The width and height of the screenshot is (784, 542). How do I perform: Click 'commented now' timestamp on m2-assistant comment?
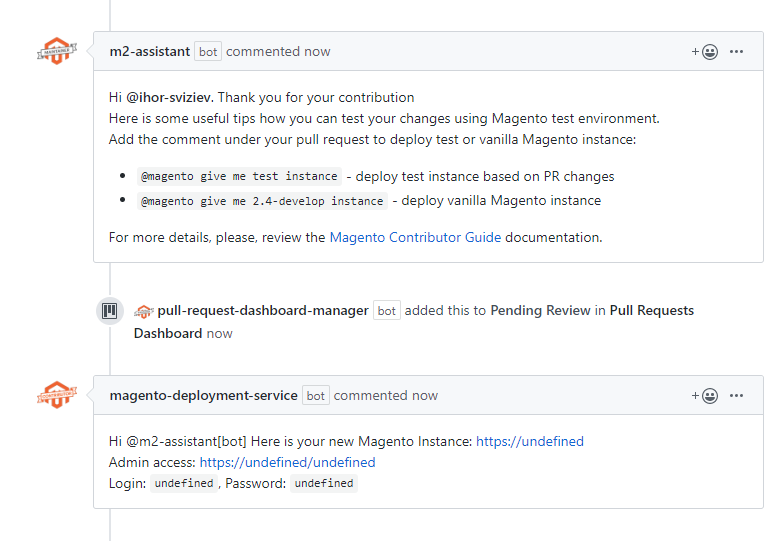[278, 52]
